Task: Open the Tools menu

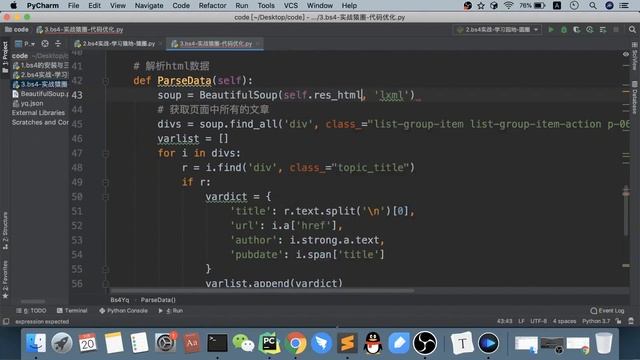Action: click(x=266, y=5)
